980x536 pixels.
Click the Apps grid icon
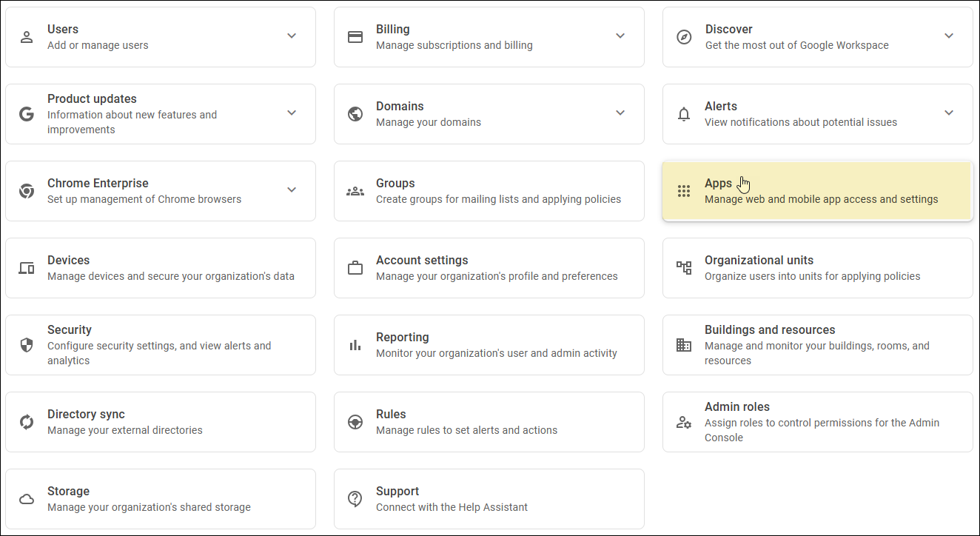click(x=684, y=191)
